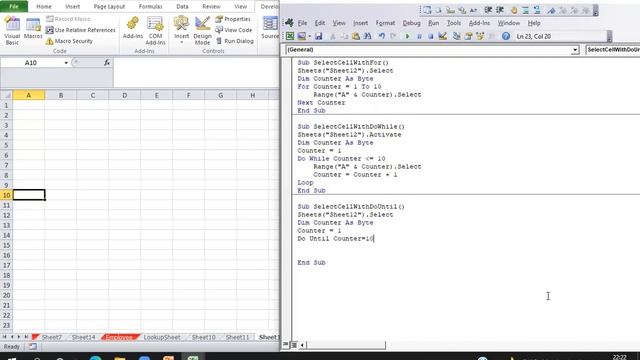Screen dimensions: 640x360
Task: Switch to the Sheet7 worksheet tab
Action: point(51,337)
